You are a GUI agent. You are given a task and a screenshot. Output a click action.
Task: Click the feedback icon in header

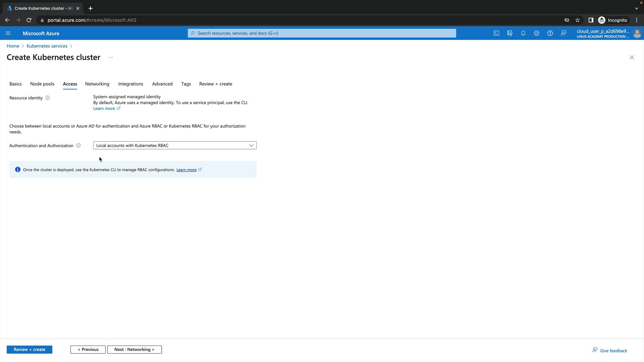click(563, 33)
